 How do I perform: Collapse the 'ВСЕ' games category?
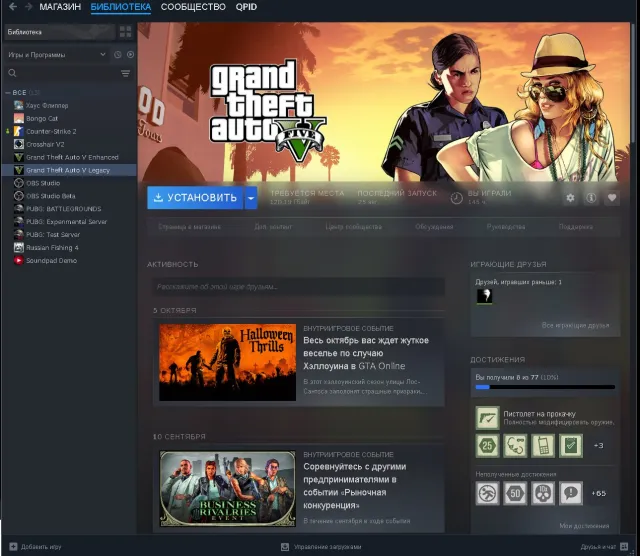click(7, 93)
